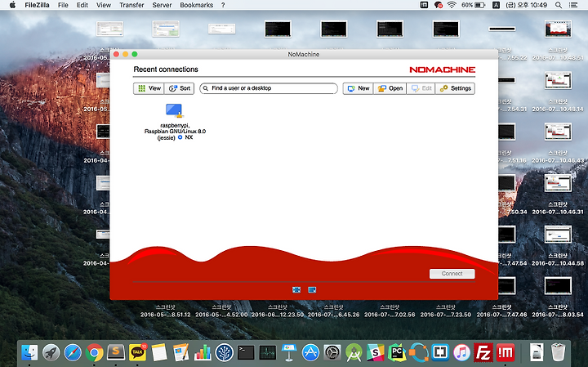Image resolution: width=588 pixels, height=367 pixels.
Task: Click the Open connection button
Action: point(390,88)
